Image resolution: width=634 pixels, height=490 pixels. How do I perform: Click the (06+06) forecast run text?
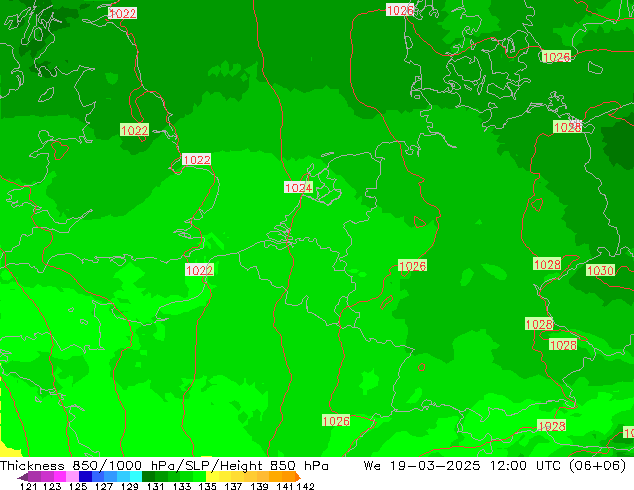pyautogui.click(x=598, y=466)
